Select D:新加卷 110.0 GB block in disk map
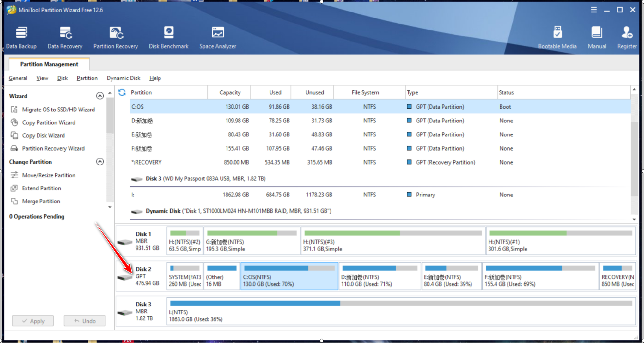This screenshot has height=343, width=644. pyautogui.click(x=380, y=276)
